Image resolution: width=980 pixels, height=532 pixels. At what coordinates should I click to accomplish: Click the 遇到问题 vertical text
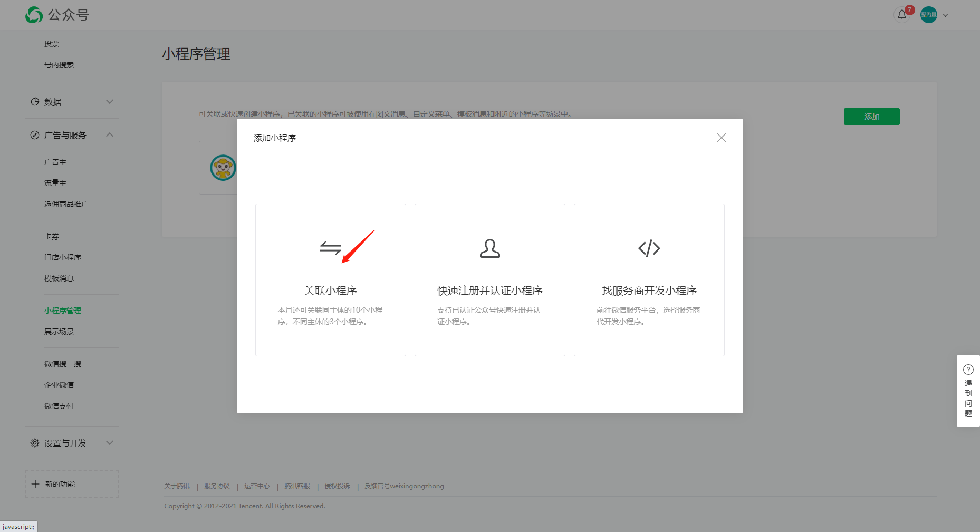[968, 398]
